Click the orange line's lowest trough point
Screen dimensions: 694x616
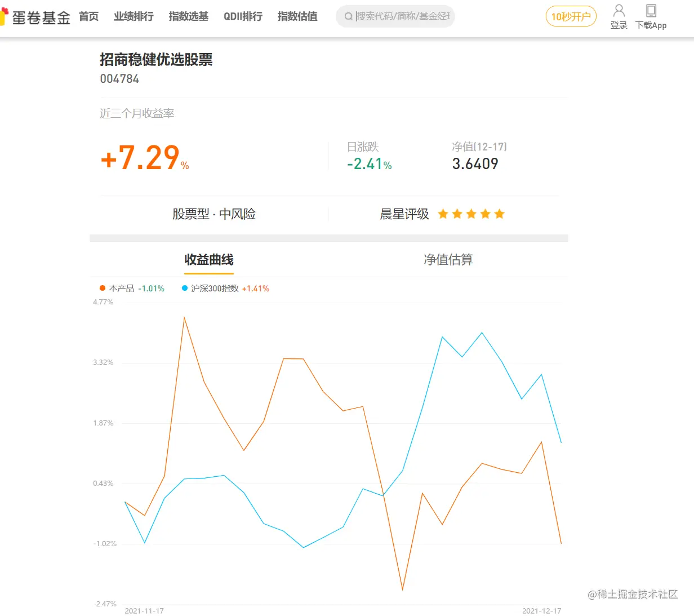(403, 590)
